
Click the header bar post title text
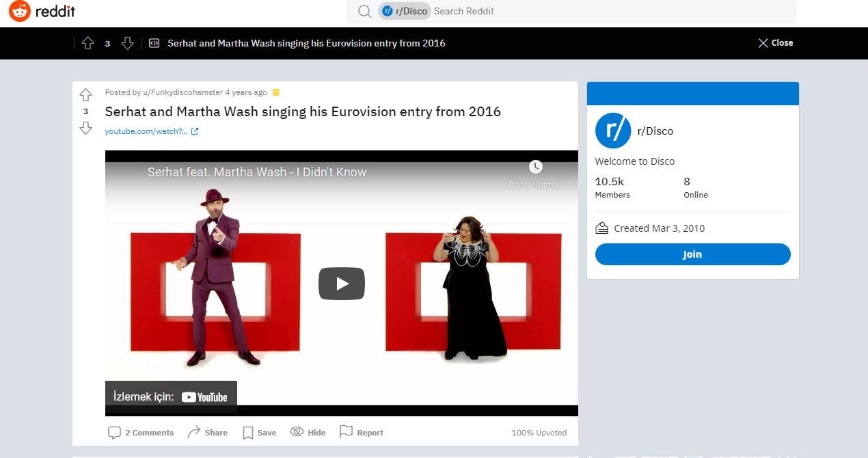point(307,43)
